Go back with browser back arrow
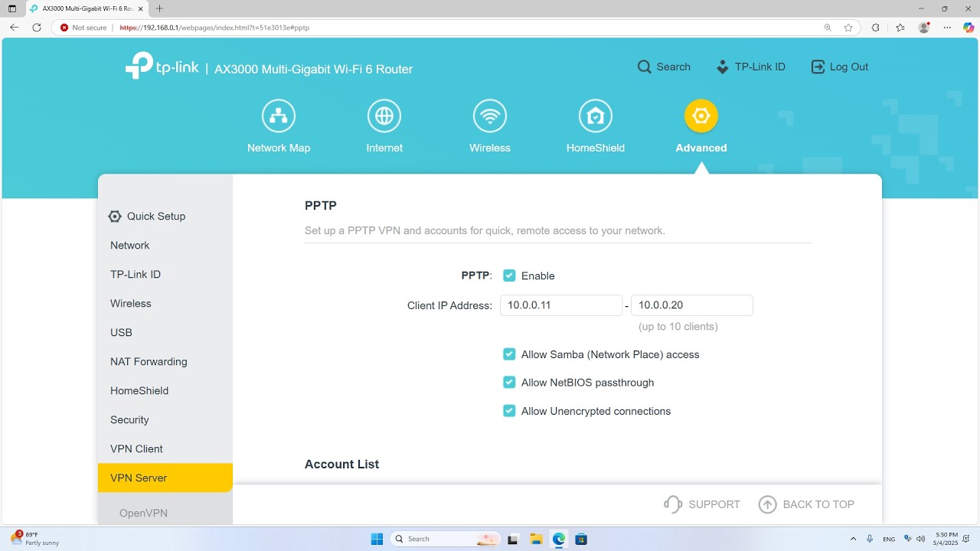980x551 pixels. pyautogui.click(x=14, y=28)
